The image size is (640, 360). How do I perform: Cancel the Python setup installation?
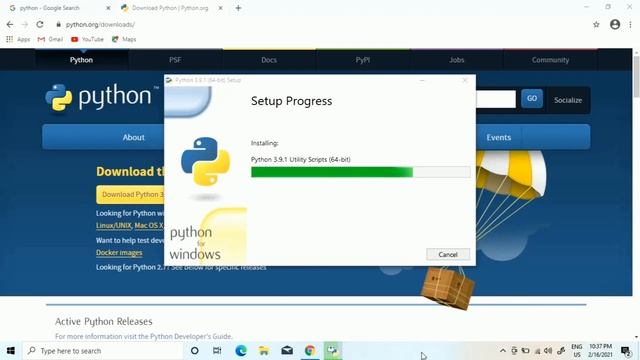tap(448, 254)
